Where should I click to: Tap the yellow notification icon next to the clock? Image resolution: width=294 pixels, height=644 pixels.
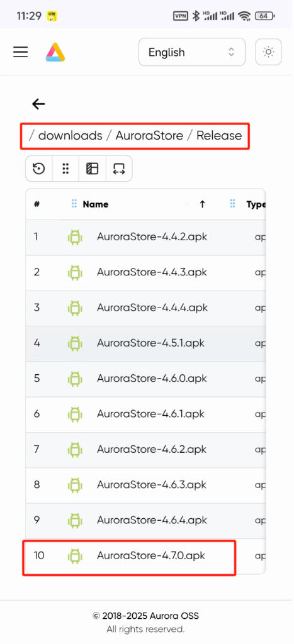(x=52, y=16)
